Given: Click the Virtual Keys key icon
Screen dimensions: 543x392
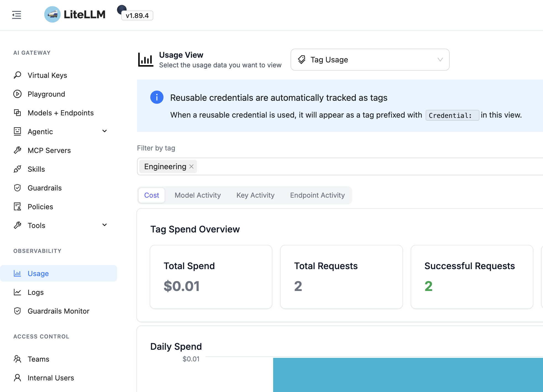Looking at the screenshot, I should (x=17, y=75).
